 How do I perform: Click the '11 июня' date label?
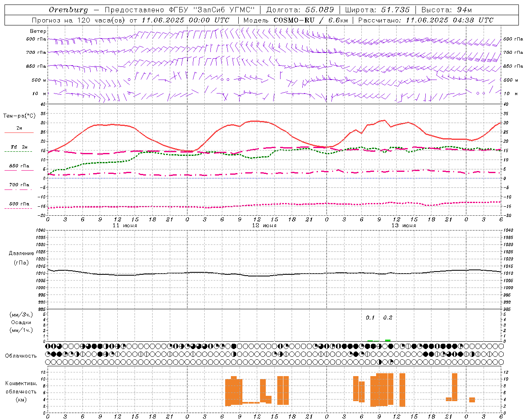125,226
